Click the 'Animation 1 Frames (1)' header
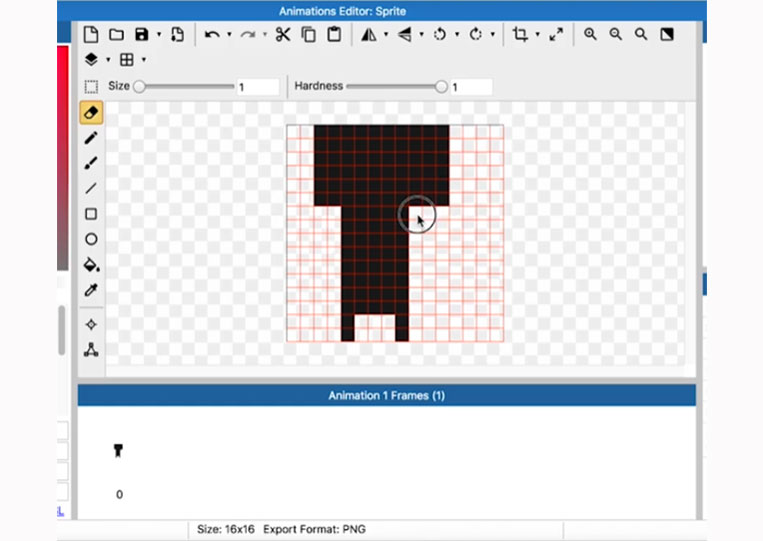 point(387,396)
